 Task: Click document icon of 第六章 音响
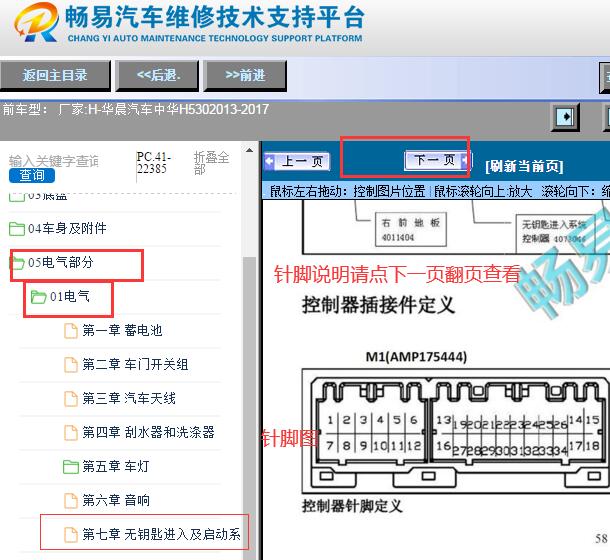point(71,500)
